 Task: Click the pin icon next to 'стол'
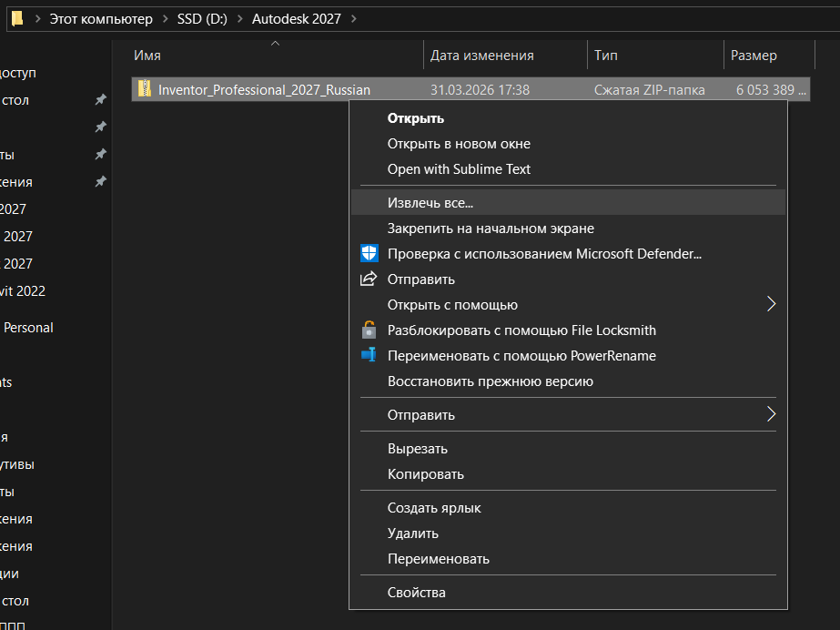click(x=101, y=99)
